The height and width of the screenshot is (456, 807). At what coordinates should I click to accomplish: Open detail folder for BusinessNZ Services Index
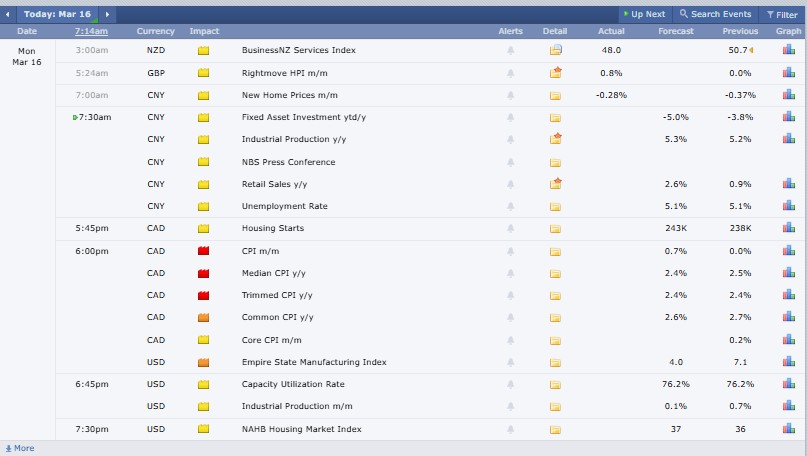[555, 50]
